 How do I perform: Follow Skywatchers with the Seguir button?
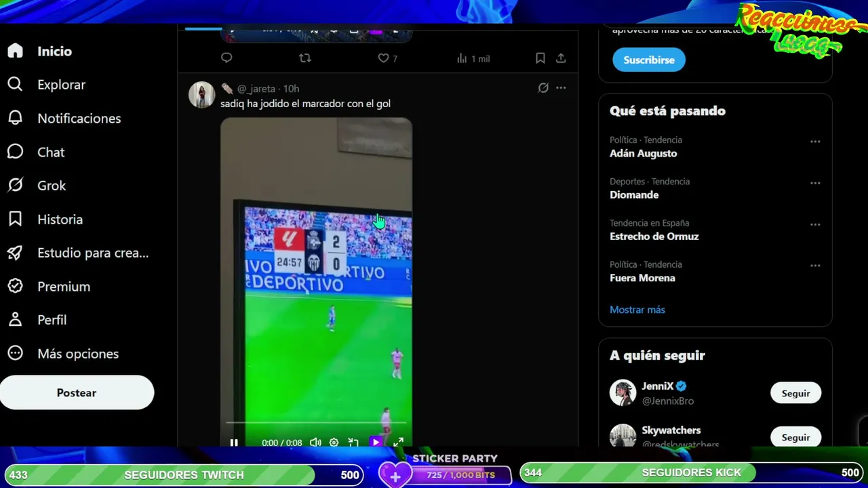click(795, 437)
